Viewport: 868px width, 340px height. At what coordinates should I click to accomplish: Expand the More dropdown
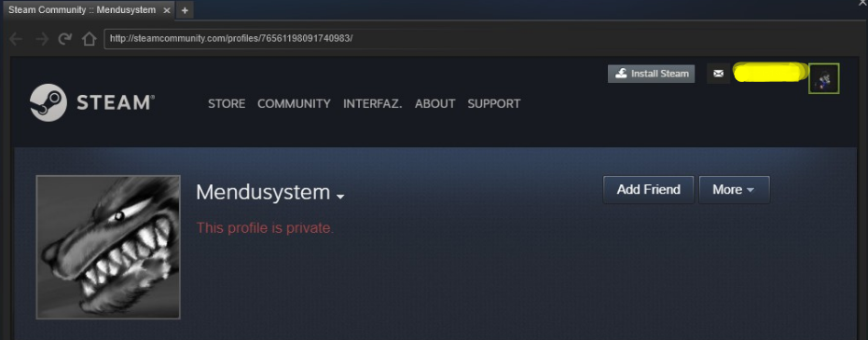tap(734, 190)
